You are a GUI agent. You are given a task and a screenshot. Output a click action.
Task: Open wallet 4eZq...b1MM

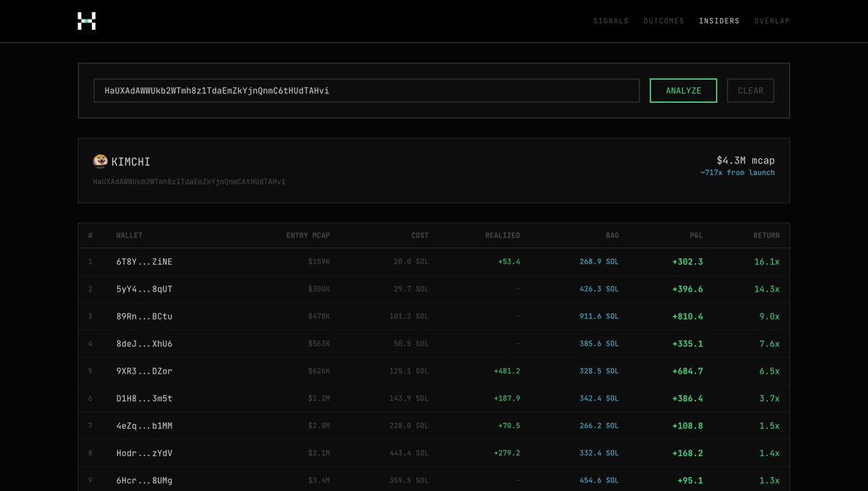144,426
